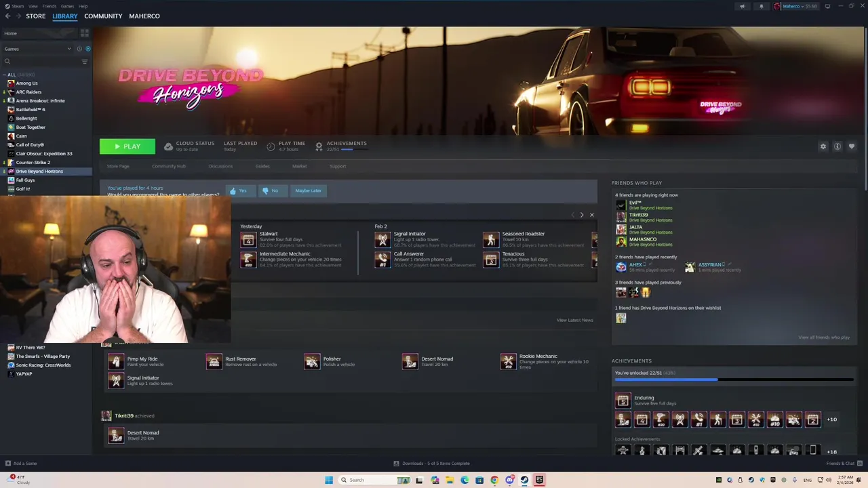Open the Store Page tab
868x488 pixels.
click(x=118, y=166)
